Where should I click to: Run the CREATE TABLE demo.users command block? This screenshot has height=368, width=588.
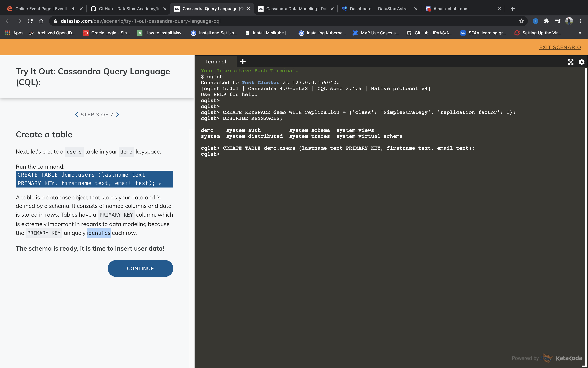coord(94,179)
